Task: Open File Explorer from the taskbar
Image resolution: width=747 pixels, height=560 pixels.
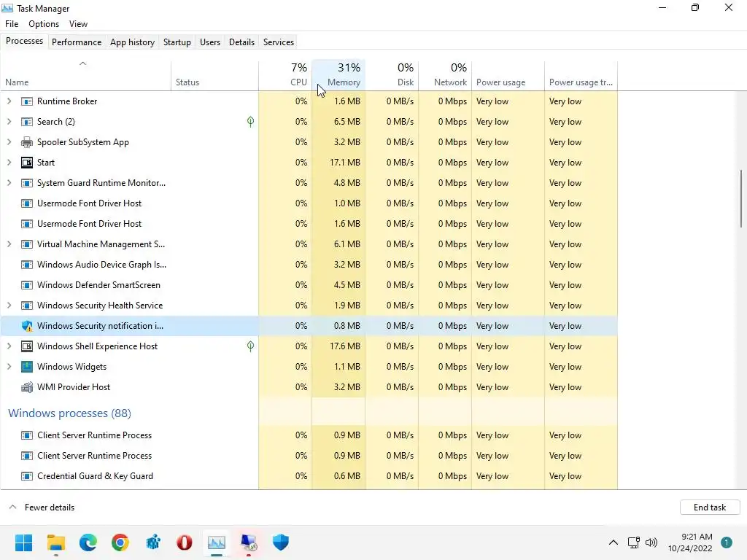Action: (x=56, y=542)
